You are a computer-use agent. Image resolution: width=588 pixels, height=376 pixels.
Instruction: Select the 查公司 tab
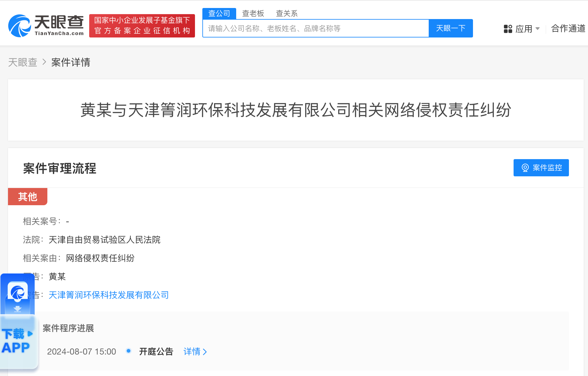point(219,13)
